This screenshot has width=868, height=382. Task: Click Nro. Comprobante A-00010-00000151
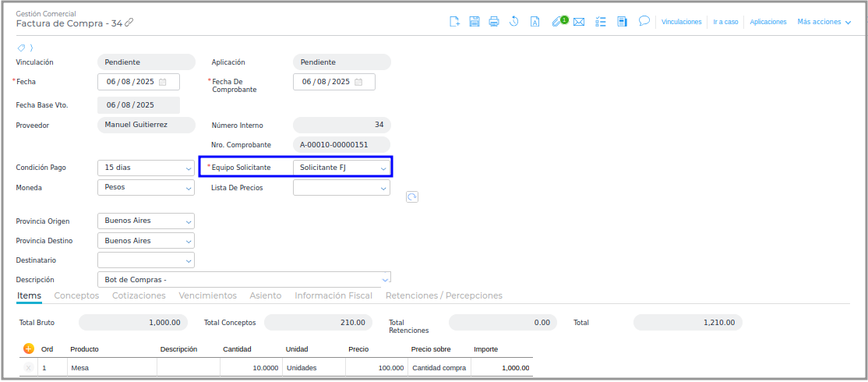click(x=341, y=145)
